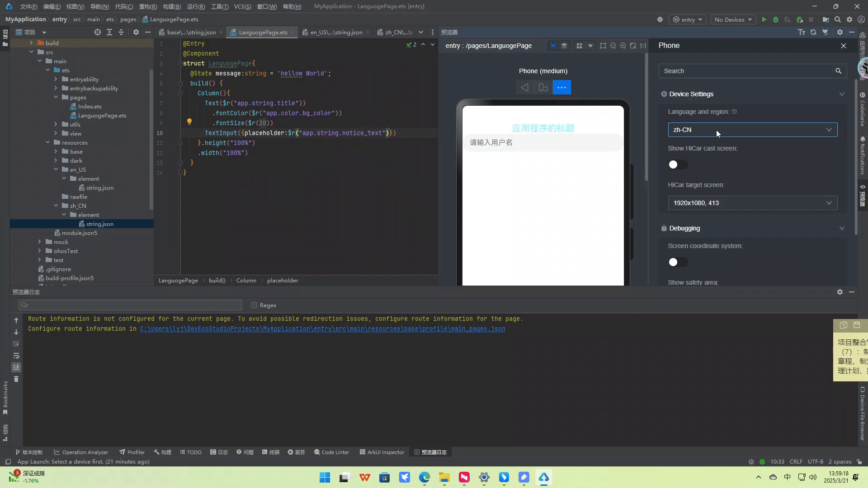The image size is (868, 488).
Task: Click the yellow lightbulb intention icon in the editor
Action: [x=189, y=121]
